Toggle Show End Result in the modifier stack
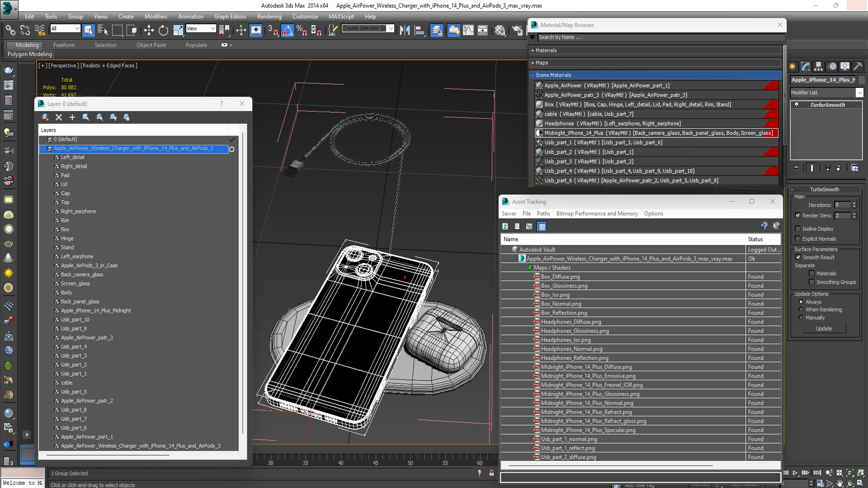868x488 pixels. pos(812,168)
